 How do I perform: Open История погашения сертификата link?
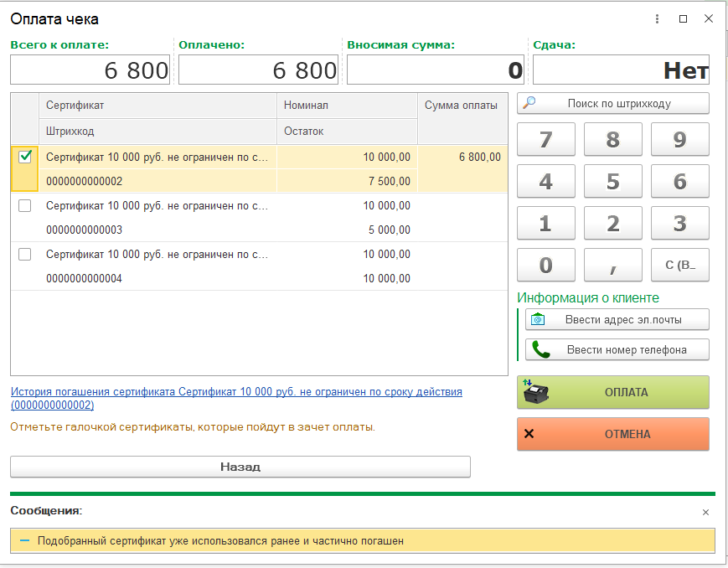[x=236, y=398]
